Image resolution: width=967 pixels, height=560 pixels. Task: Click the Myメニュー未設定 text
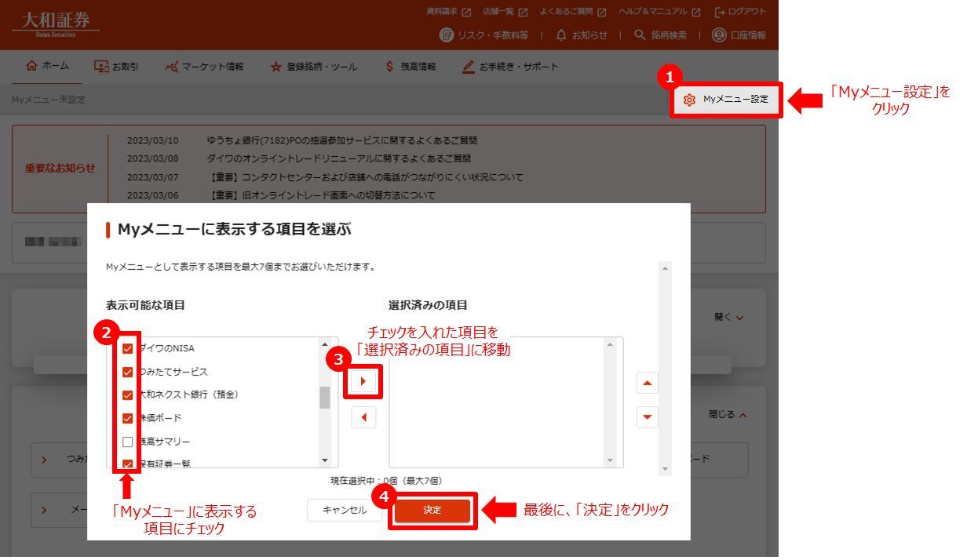coord(49,100)
